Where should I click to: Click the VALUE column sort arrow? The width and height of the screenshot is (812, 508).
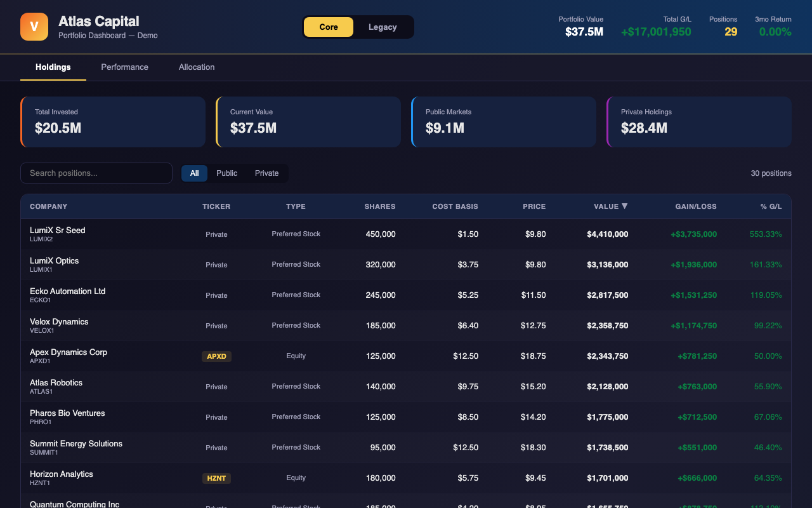(x=625, y=206)
